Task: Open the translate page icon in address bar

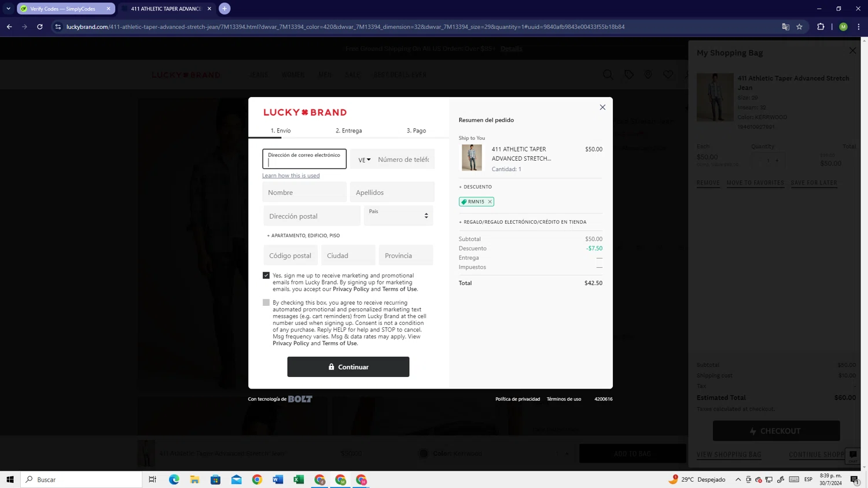Action: 785,27
